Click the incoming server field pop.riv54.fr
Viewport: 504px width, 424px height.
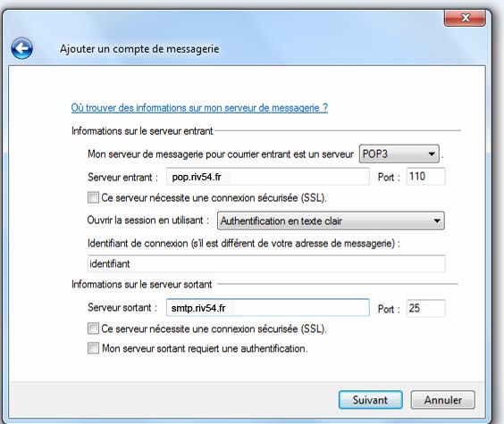268,177
